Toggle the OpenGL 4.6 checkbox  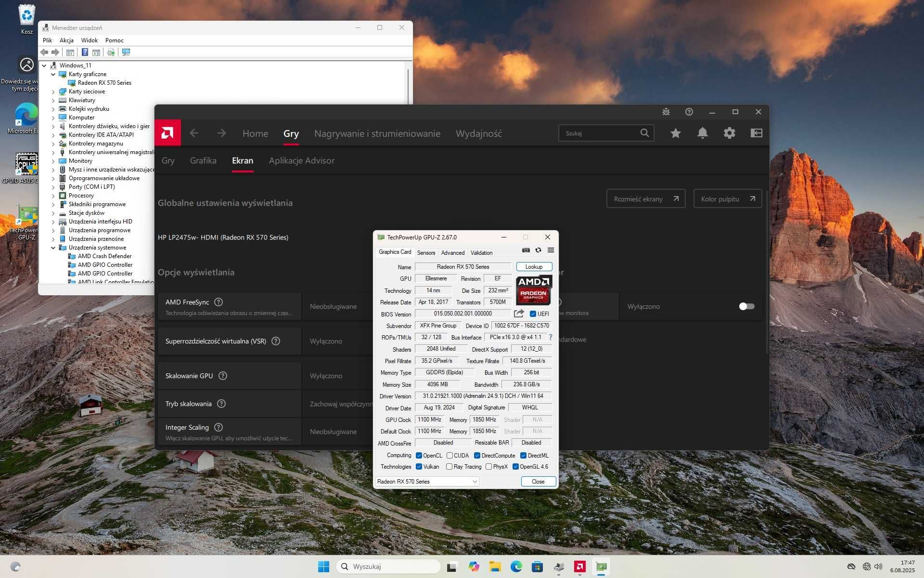coord(515,466)
